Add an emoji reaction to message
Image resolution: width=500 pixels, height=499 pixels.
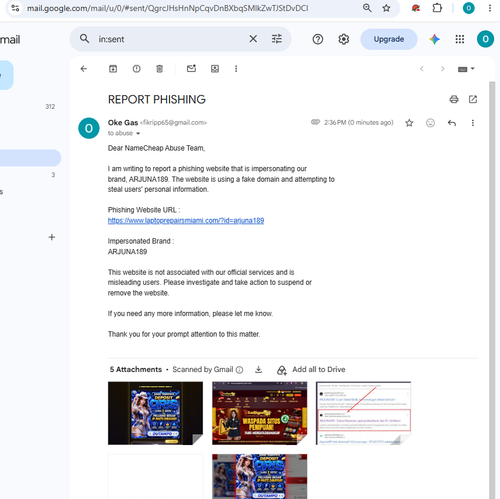point(430,123)
